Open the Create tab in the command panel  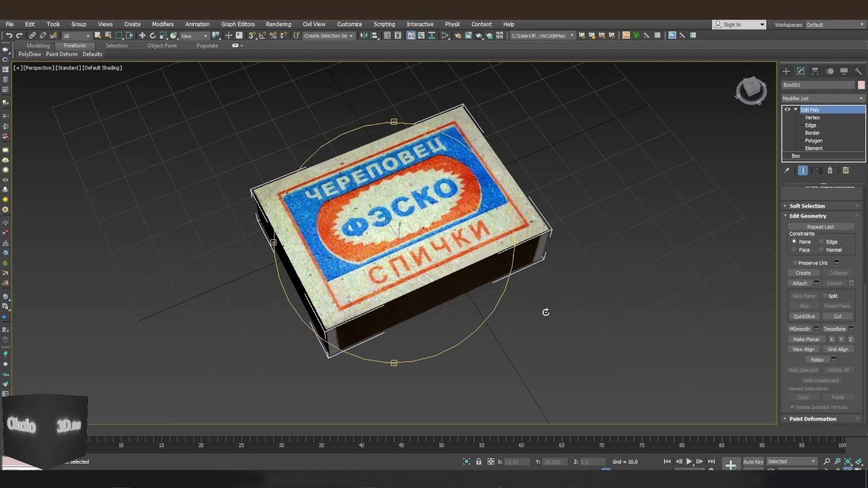pyautogui.click(x=786, y=71)
